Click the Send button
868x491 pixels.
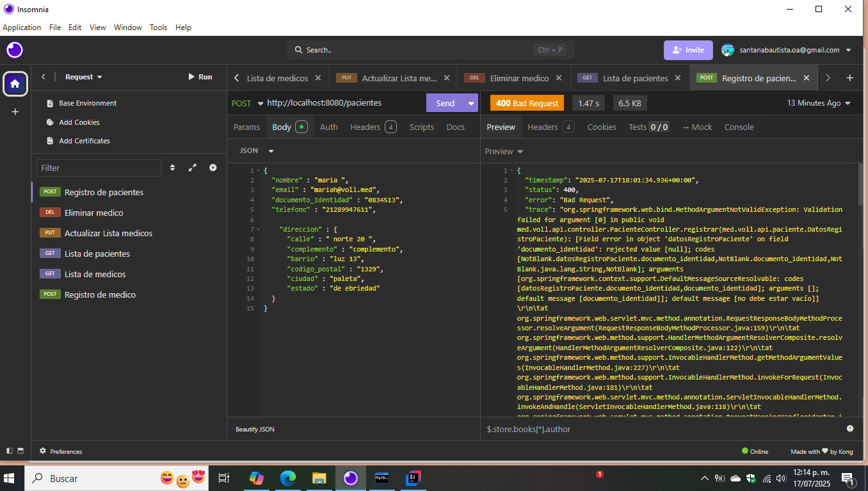click(446, 103)
